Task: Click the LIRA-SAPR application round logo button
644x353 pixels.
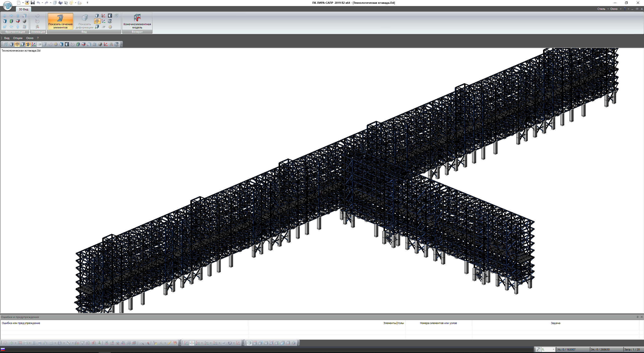Action: (x=8, y=6)
